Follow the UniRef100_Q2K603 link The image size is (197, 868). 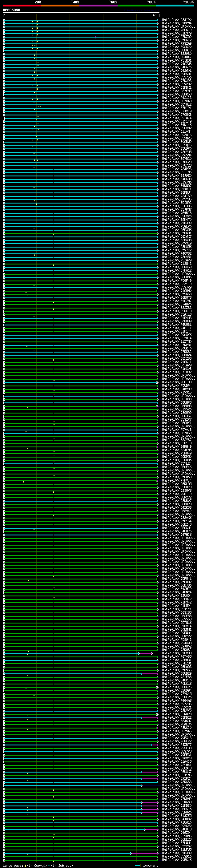177,802
